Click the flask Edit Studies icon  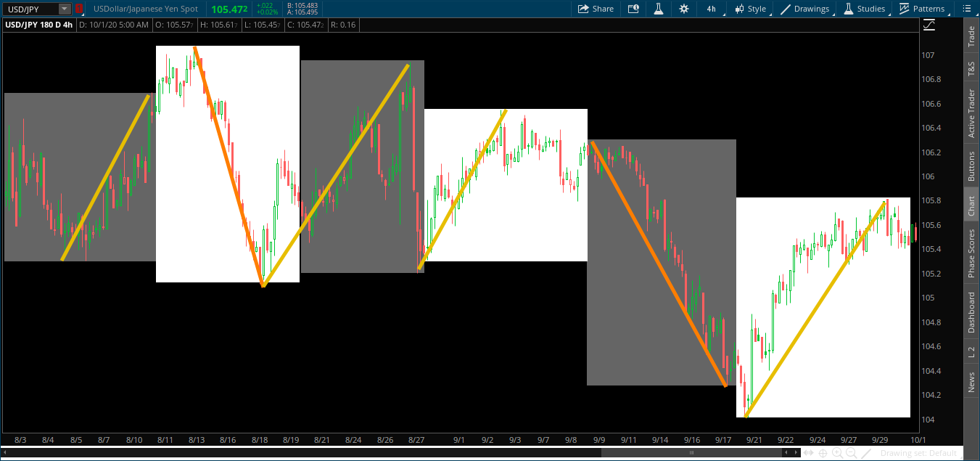(659, 9)
